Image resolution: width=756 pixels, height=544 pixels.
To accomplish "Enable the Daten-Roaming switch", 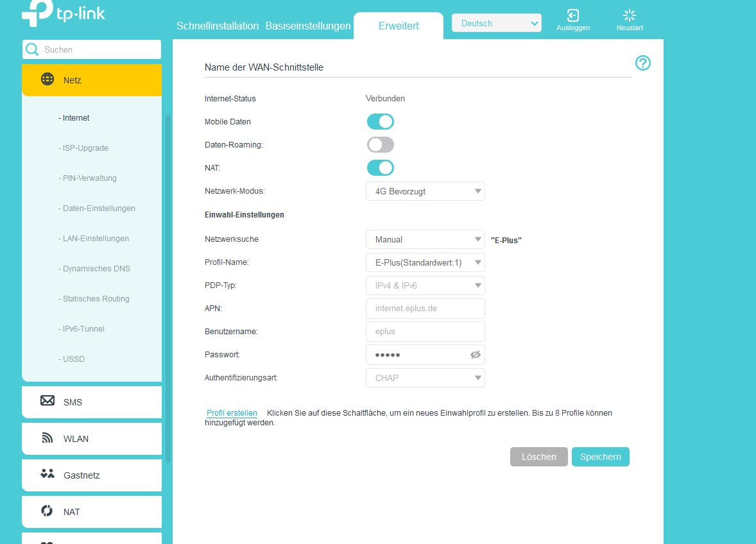I will (381, 145).
